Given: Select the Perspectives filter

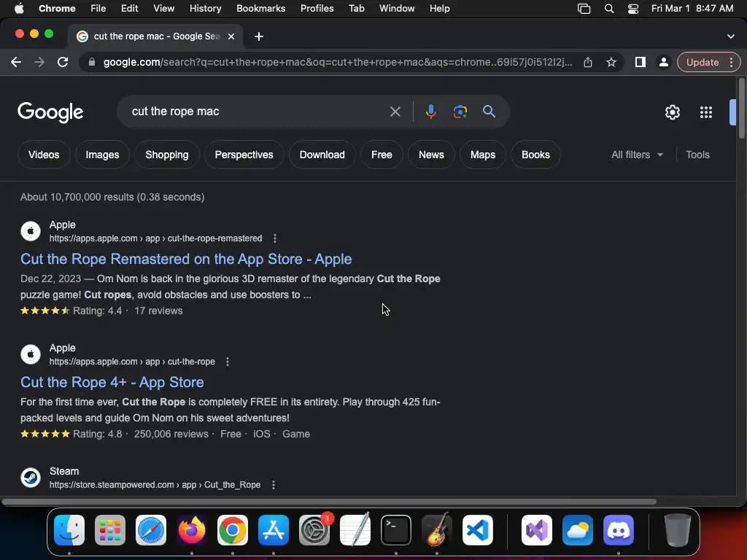Looking at the screenshot, I should click(x=244, y=155).
